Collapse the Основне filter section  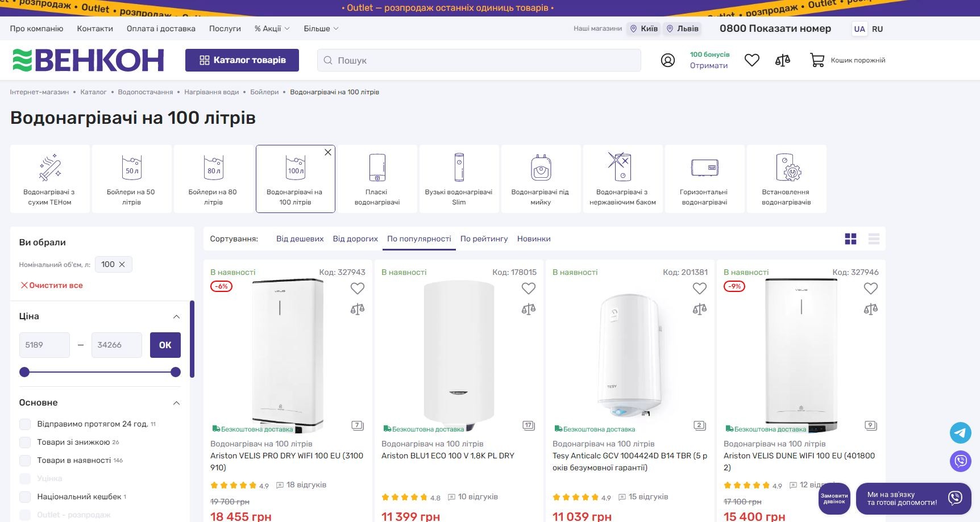click(176, 403)
